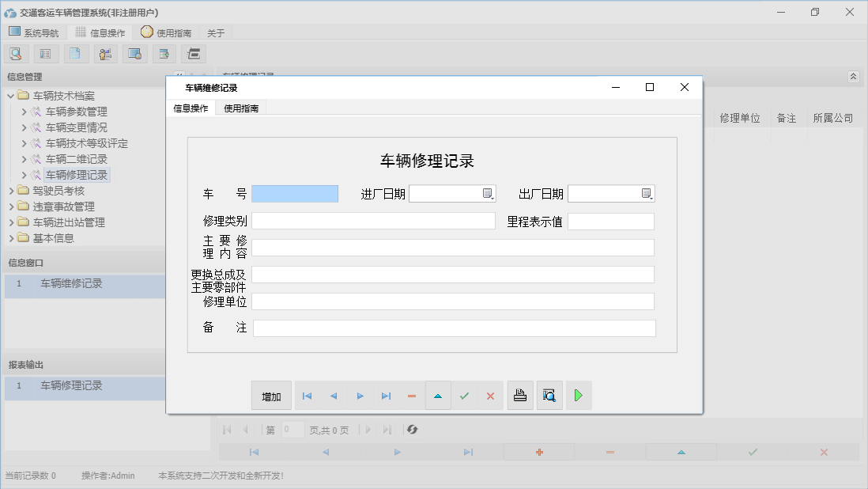The width and height of the screenshot is (868, 489).
Task: Expand the 违章事故管理 folder
Action: (x=12, y=206)
